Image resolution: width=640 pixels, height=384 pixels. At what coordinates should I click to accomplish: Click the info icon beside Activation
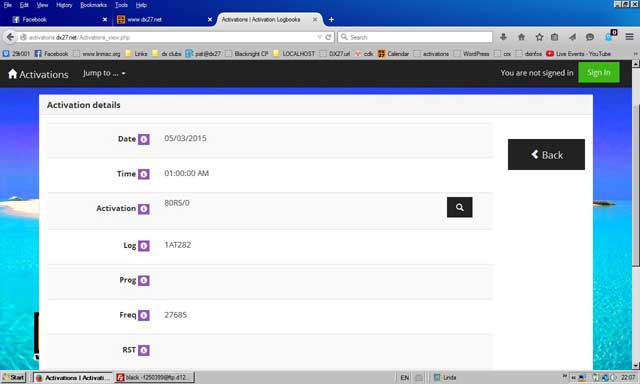pos(144,209)
